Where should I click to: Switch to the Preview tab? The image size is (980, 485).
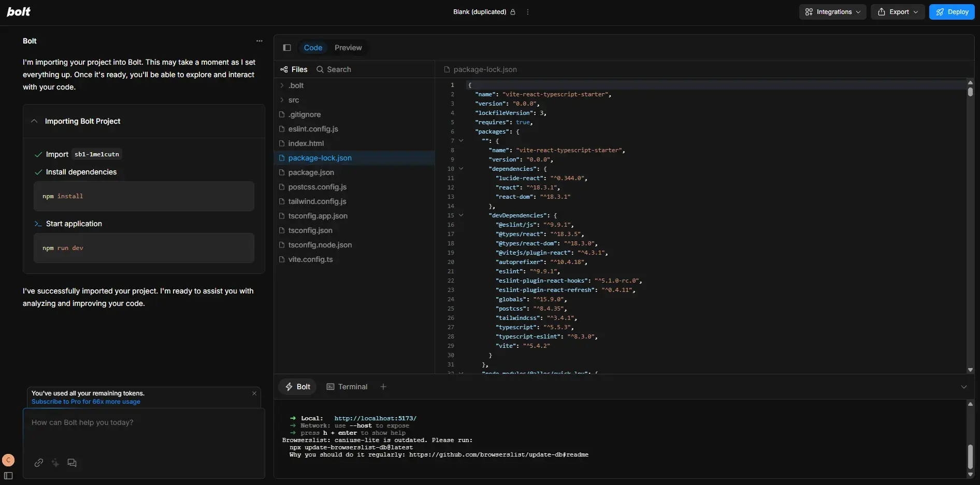point(348,48)
